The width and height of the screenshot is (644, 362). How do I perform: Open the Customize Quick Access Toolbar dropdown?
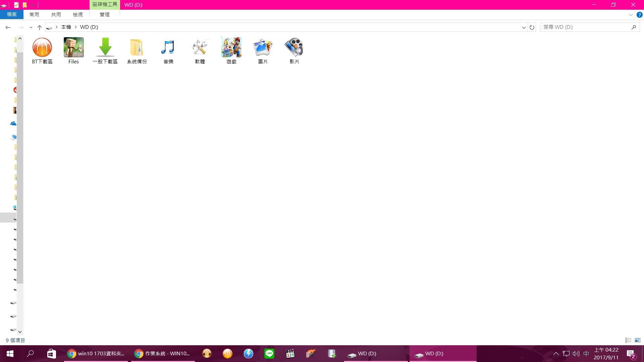32,5
